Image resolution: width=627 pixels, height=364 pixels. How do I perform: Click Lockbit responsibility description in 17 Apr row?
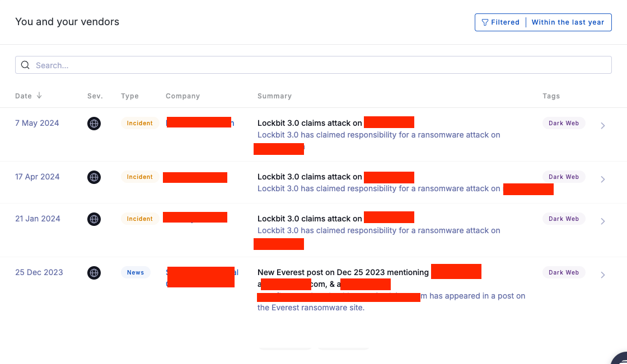(x=378, y=188)
